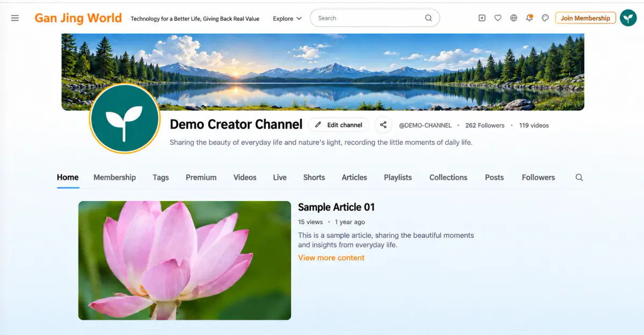
Task: Click the 119 videos count
Action: click(534, 125)
